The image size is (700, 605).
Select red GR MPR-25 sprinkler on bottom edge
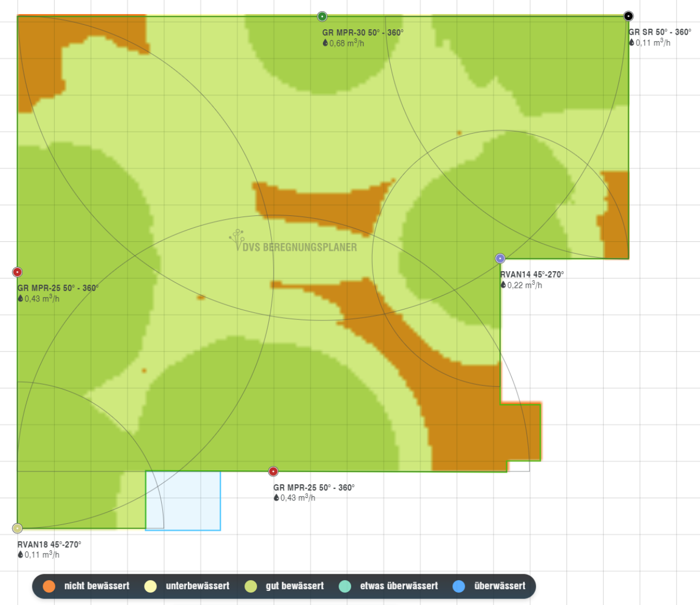coord(273,472)
